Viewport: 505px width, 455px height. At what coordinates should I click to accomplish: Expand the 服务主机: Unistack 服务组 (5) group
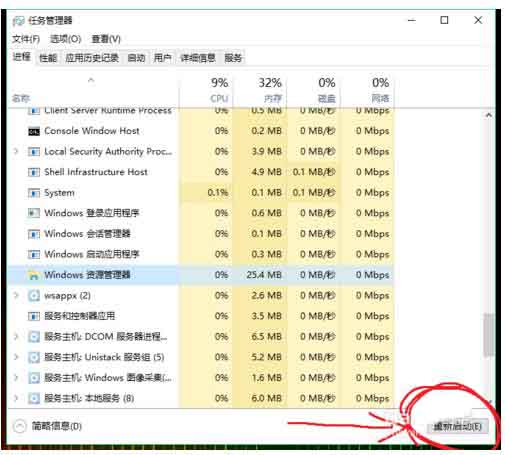click(16, 357)
